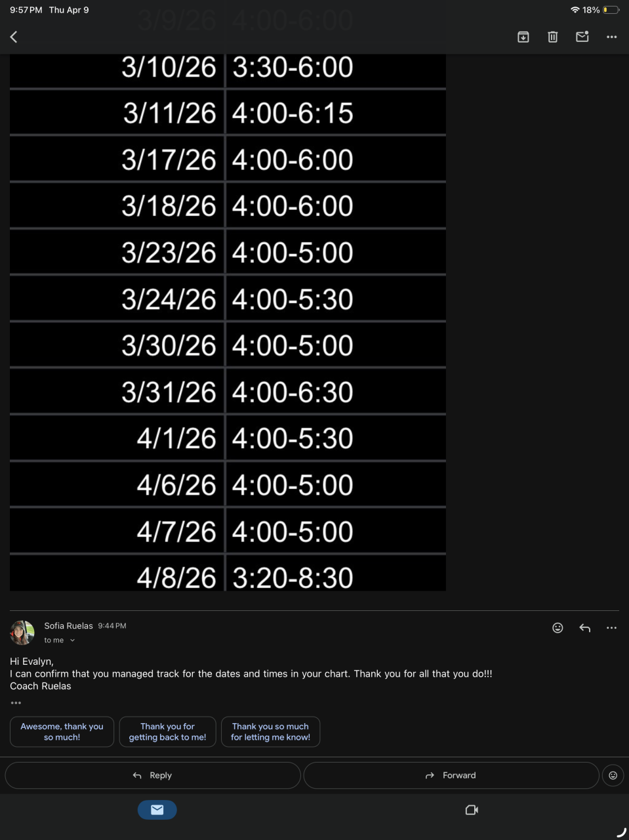Viewport: 629px width, 840px height.
Task: Switch to the Meet video tab
Action: (472, 810)
